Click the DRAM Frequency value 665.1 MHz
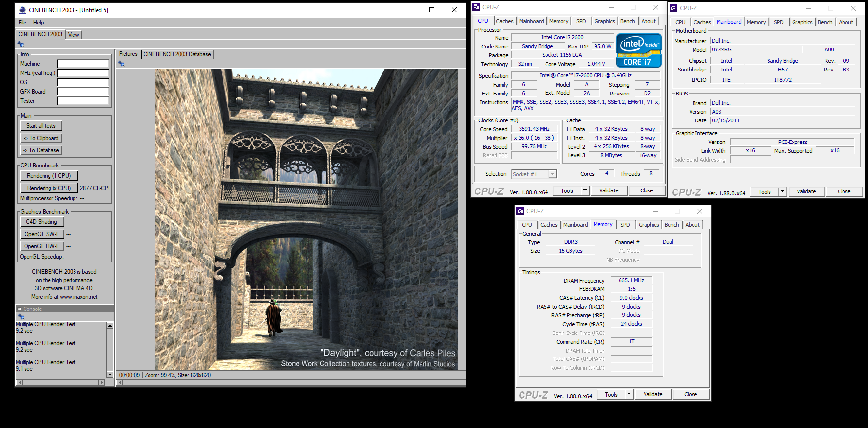 coord(631,281)
